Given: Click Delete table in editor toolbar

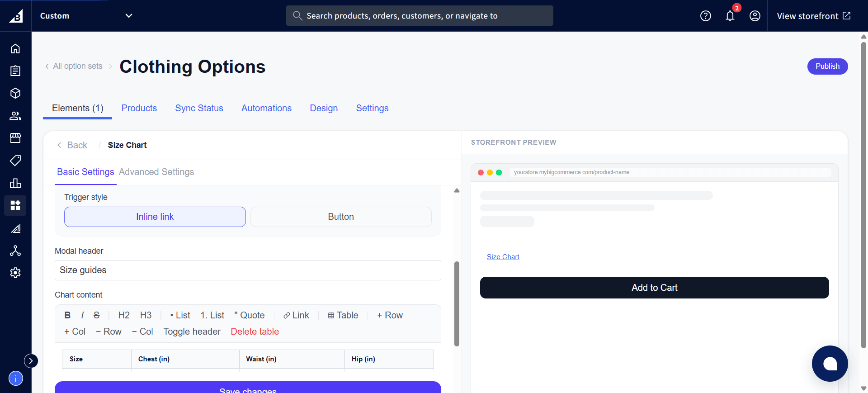Looking at the screenshot, I should click(x=255, y=331).
